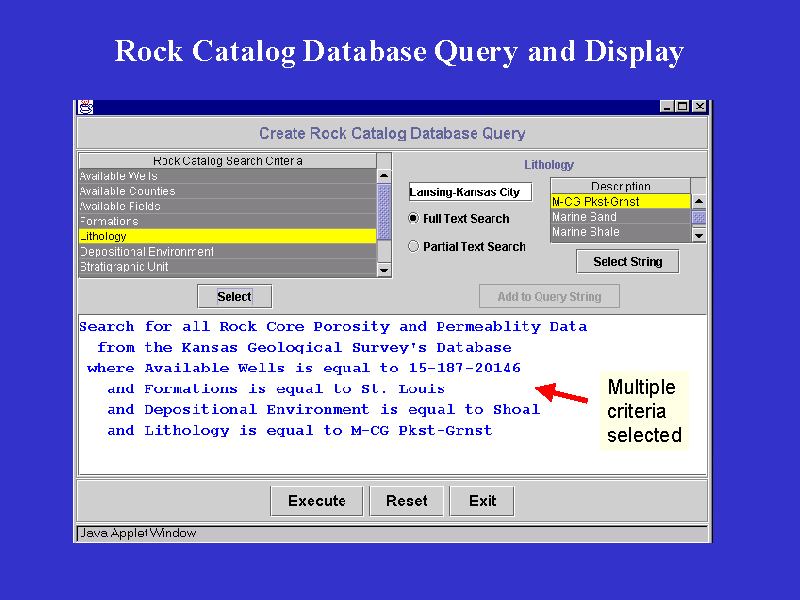Click the criteria list scrollbar thumb
800x600 pixels.
[x=384, y=212]
